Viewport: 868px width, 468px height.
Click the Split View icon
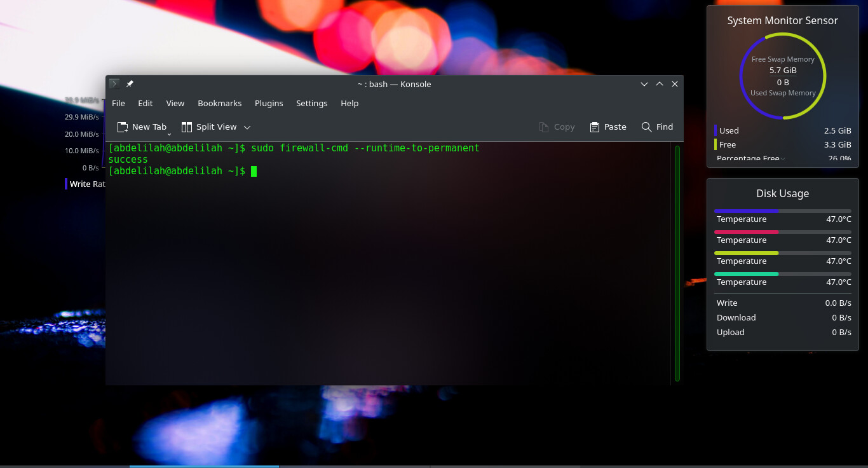click(x=187, y=127)
